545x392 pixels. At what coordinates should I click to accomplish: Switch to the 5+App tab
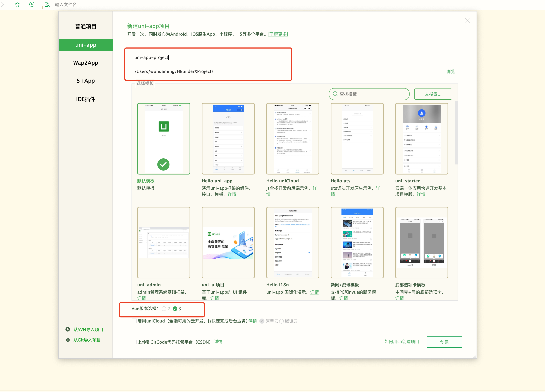(x=85, y=81)
